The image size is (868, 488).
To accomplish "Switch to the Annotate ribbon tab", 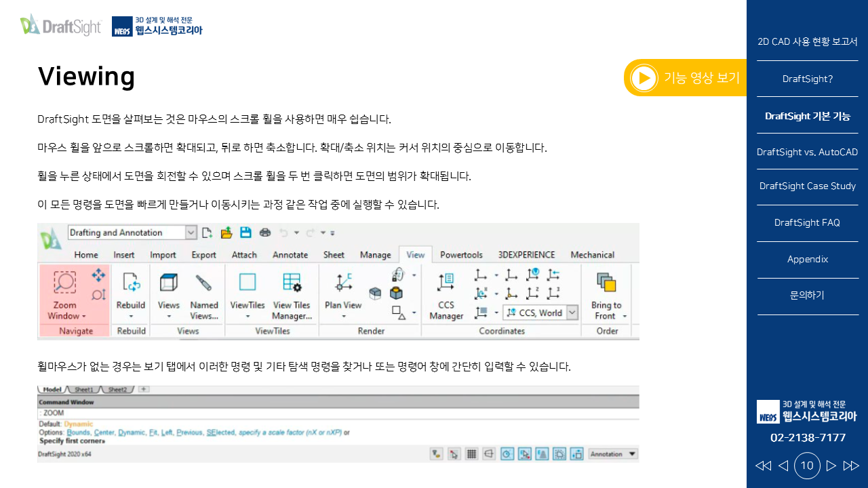I will 290,255.
